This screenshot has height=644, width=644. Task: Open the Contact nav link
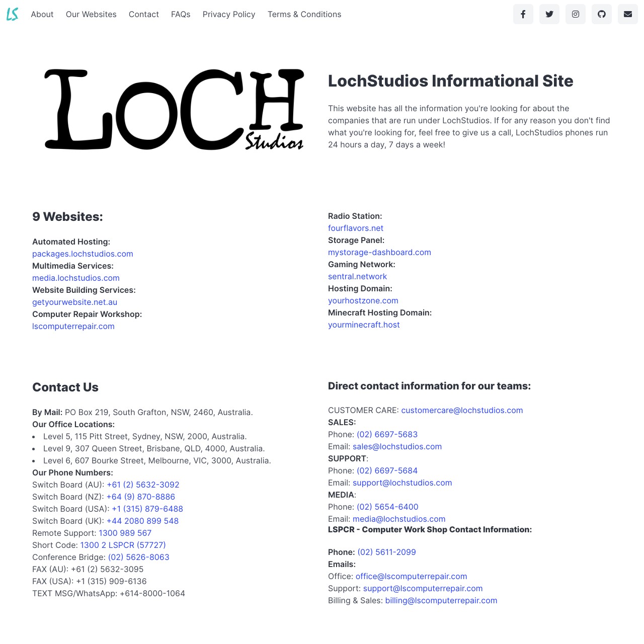[x=144, y=14]
